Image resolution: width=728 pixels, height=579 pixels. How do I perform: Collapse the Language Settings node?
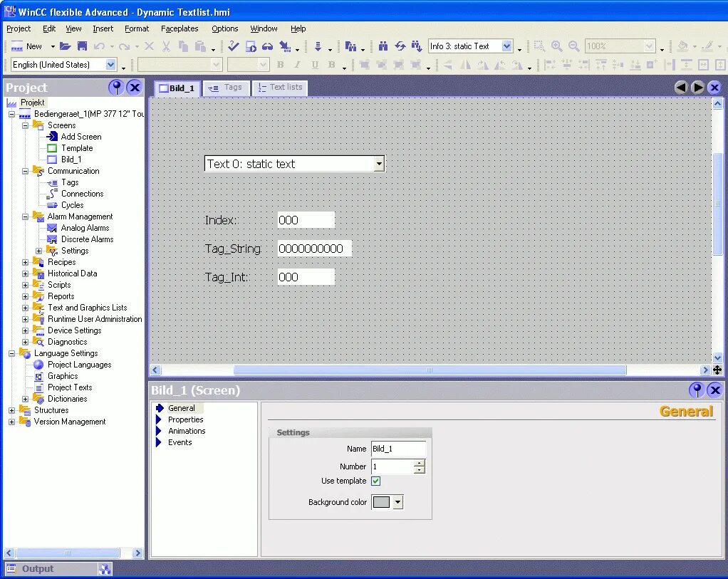(12, 353)
